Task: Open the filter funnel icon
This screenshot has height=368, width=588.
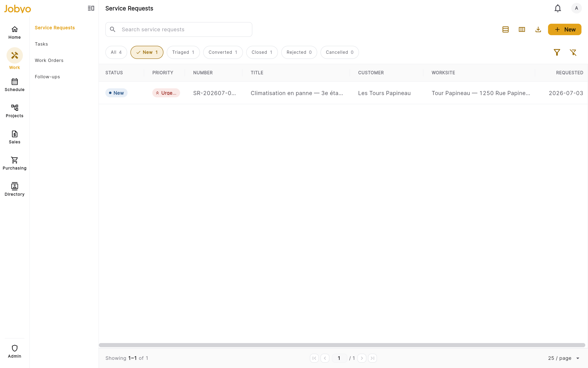Action: tap(557, 52)
